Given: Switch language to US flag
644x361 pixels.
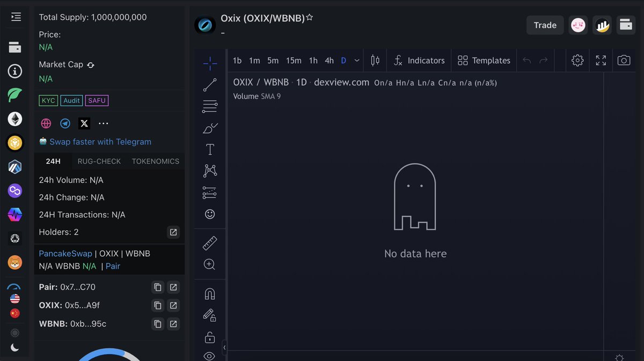Looking at the screenshot, I should click(x=15, y=299).
